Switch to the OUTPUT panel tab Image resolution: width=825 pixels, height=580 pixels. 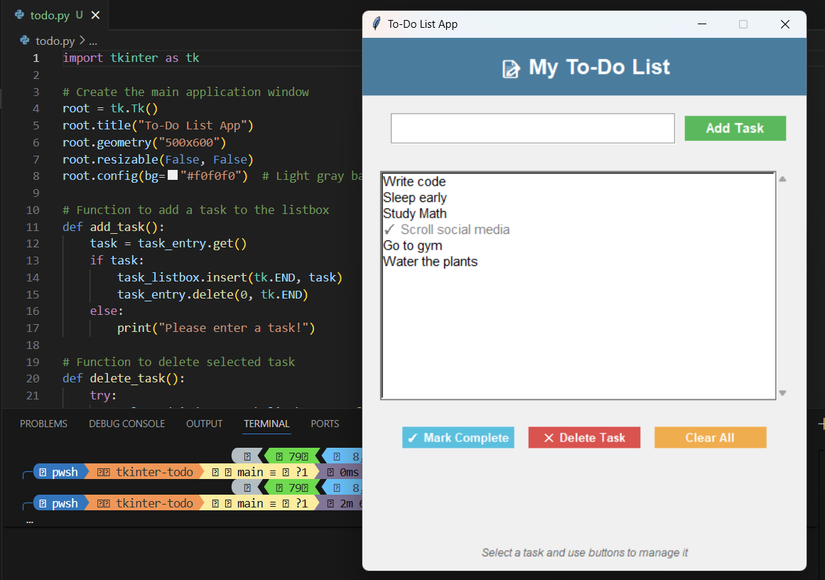coord(203,423)
